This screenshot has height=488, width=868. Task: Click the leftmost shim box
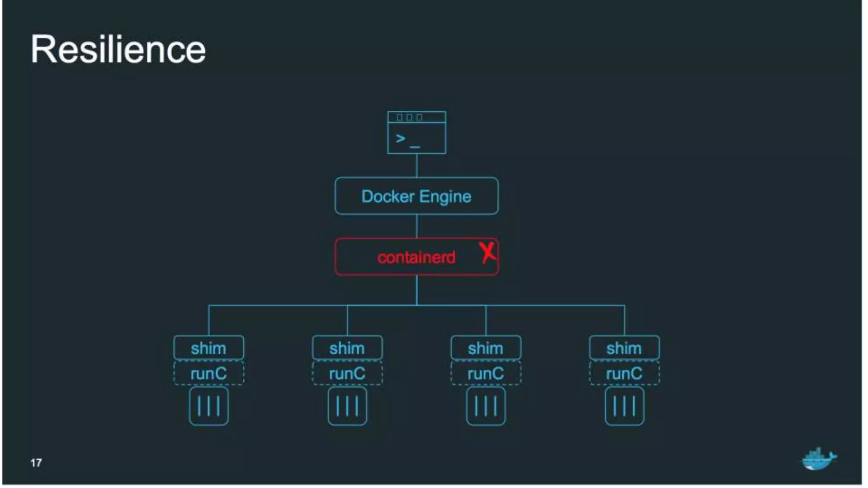[209, 348]
